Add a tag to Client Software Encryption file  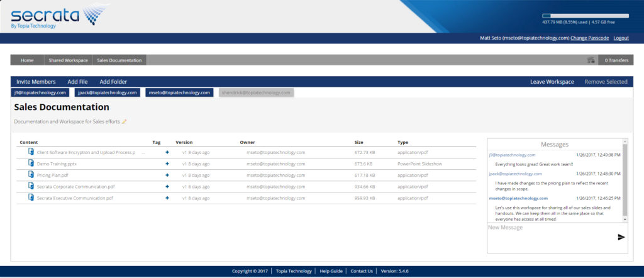coord(167,152)
